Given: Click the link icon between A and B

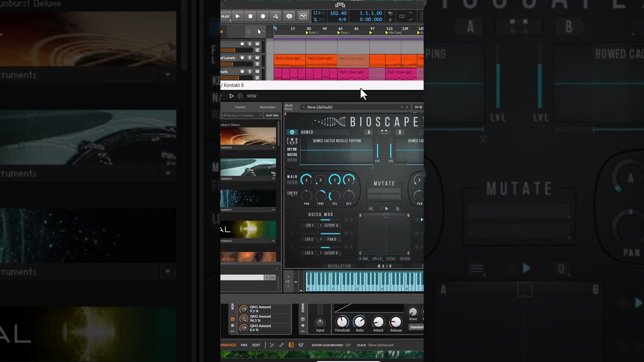Looking at the screenshot, I should tap(384, 132).
